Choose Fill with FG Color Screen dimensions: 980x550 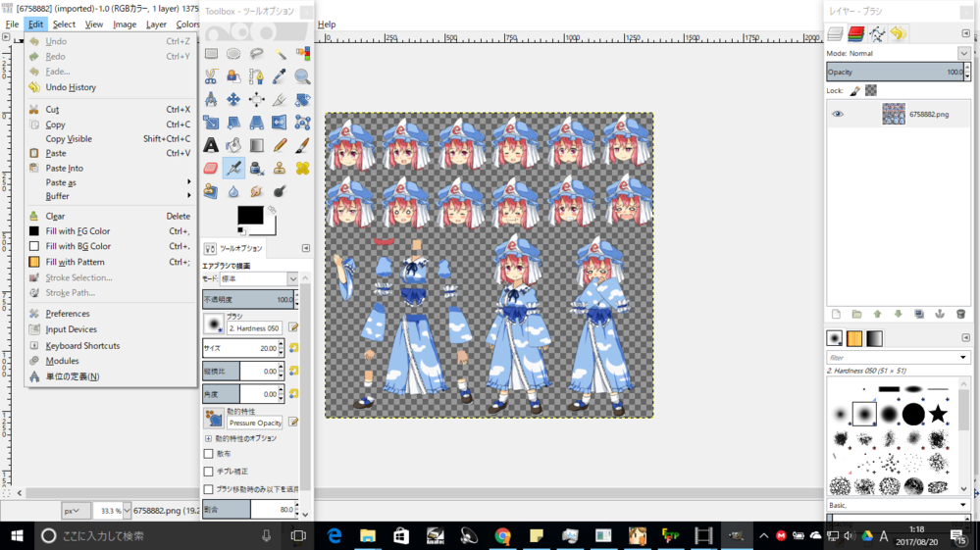(x=77, y=231)
